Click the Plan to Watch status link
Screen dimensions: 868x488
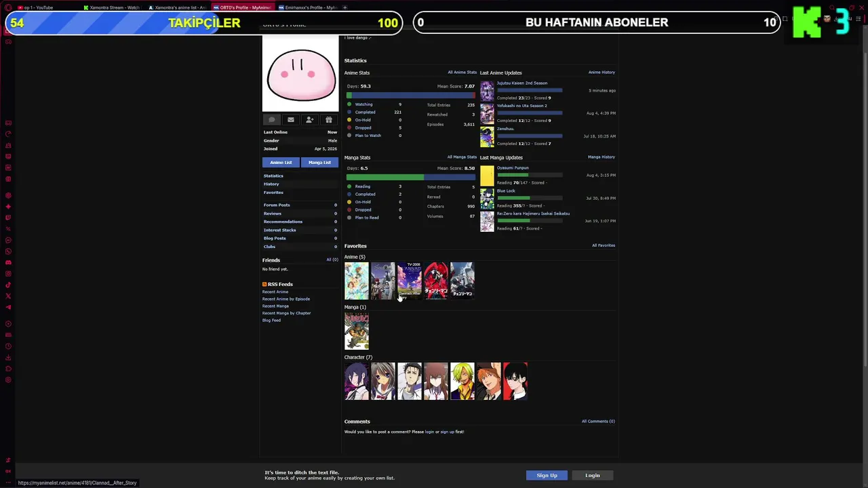coord(368,136)
